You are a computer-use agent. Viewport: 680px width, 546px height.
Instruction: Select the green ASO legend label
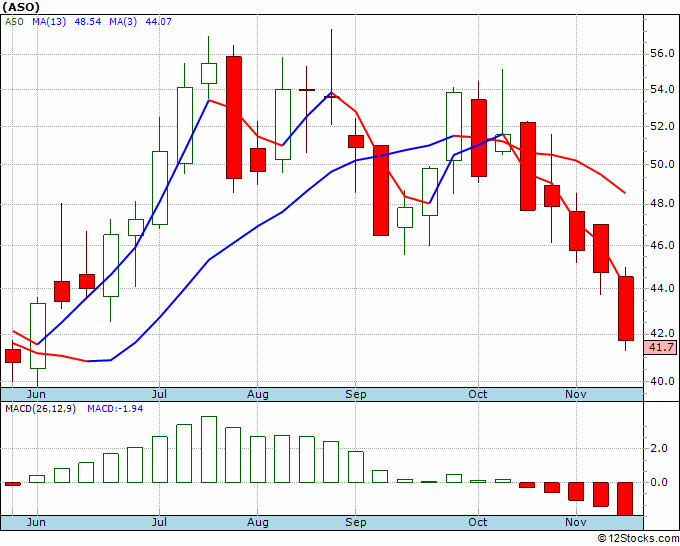pyautogui.click(x=14, y=21)
